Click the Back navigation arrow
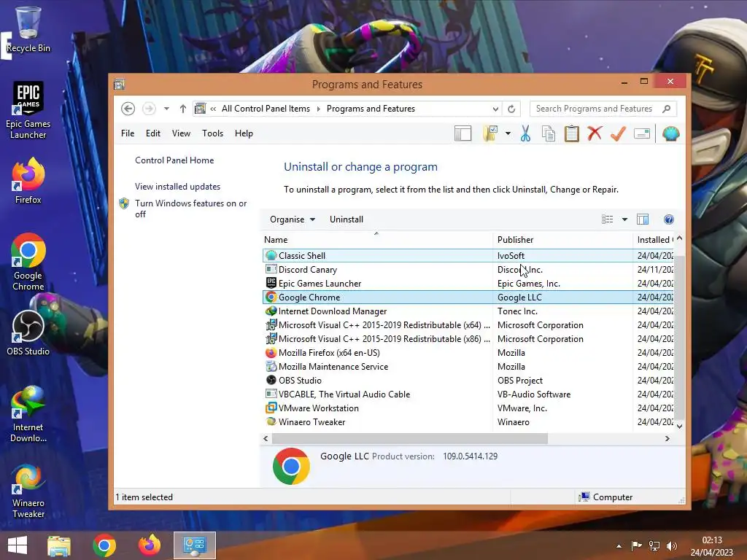The height and width of the screenshot is (560, 747). [x=128, y=109]
